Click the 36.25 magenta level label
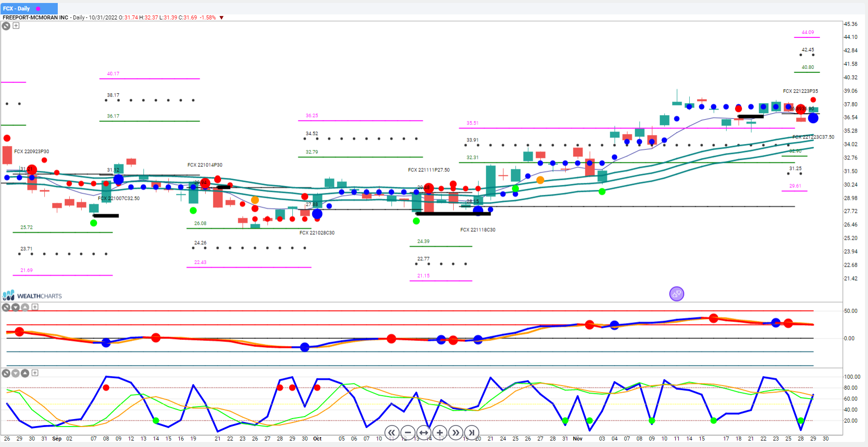Screen dimensions: 868x447 312,116
